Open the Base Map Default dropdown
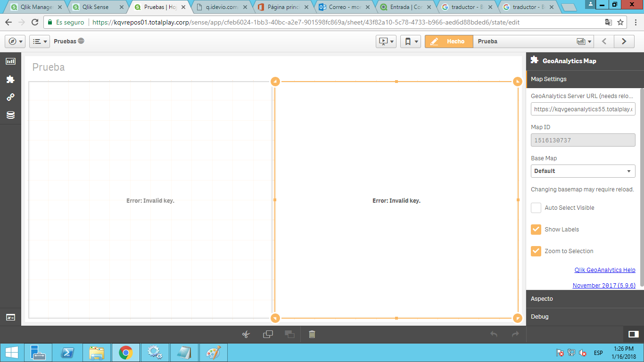The height and width of the screenshot is (362, 644). pyautogui.click(x=583, y=171)
